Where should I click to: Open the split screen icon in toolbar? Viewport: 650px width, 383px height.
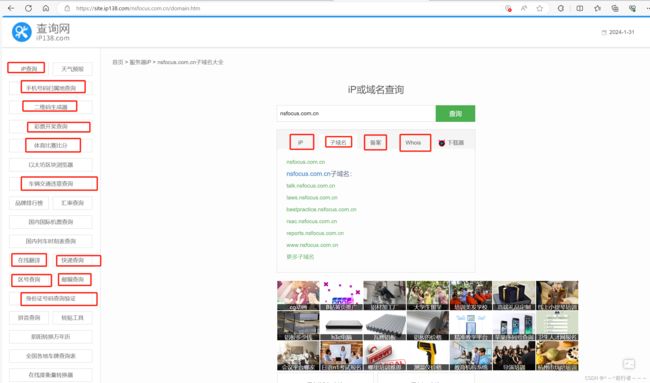[x=580, y=8]
